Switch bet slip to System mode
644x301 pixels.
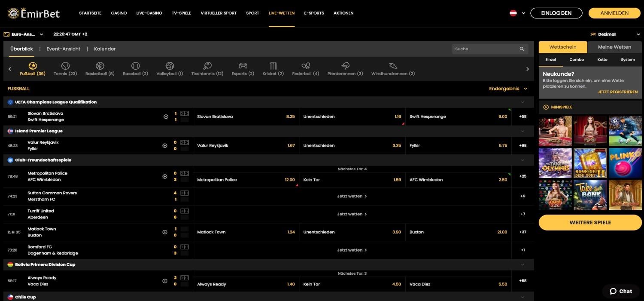coord(628,60)
